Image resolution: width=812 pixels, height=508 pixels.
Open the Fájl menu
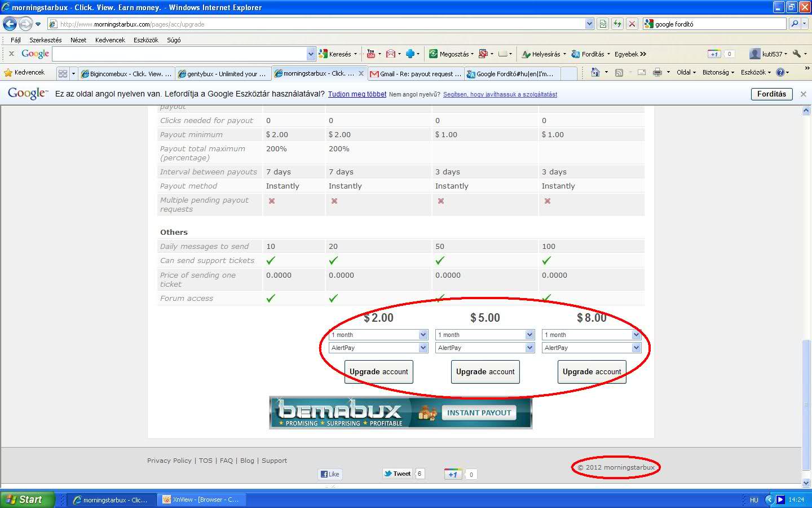tap(16, 40)
